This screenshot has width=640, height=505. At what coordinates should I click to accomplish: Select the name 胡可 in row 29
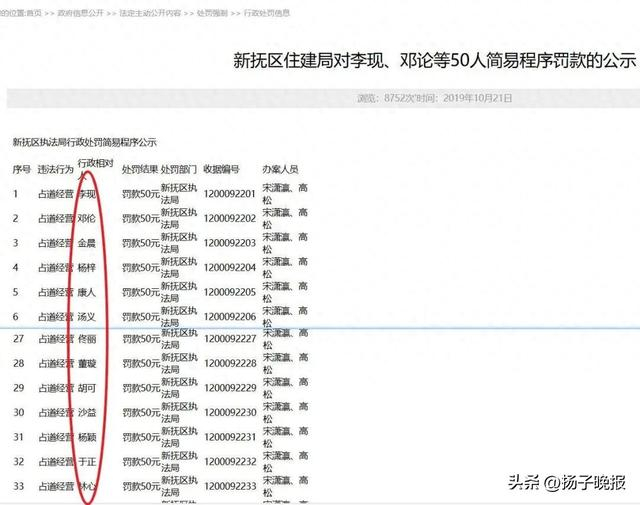pos(87,388)
